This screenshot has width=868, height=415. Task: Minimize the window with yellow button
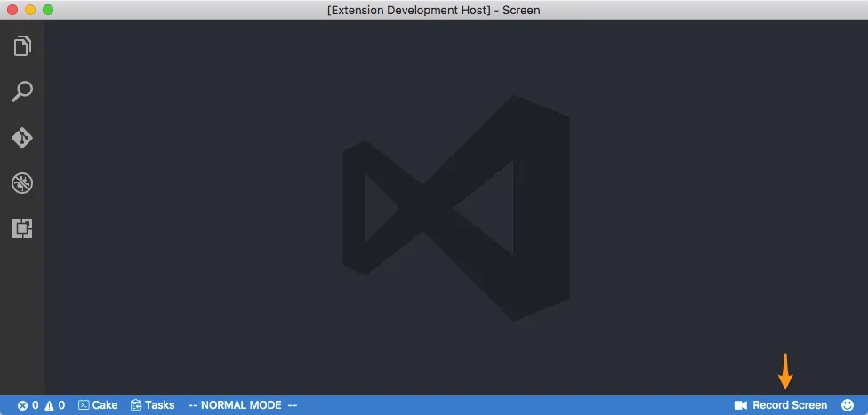coord(30,10)
